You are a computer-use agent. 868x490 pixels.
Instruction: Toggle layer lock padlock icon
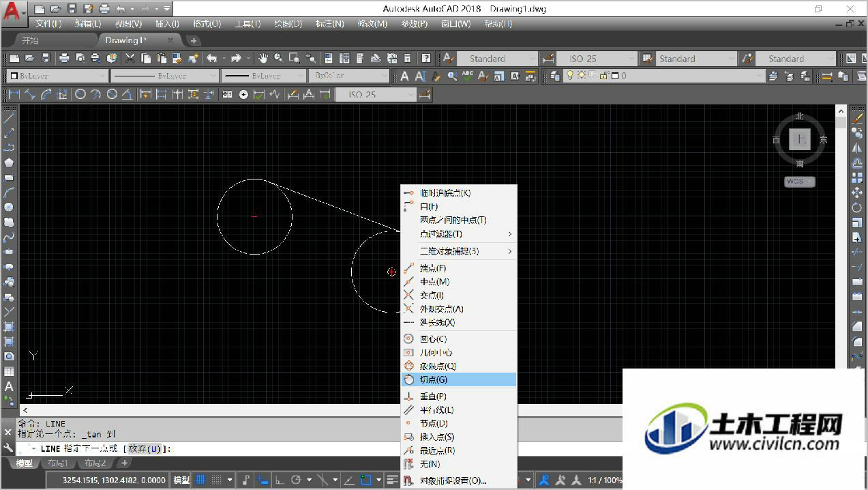click(603, 76)
